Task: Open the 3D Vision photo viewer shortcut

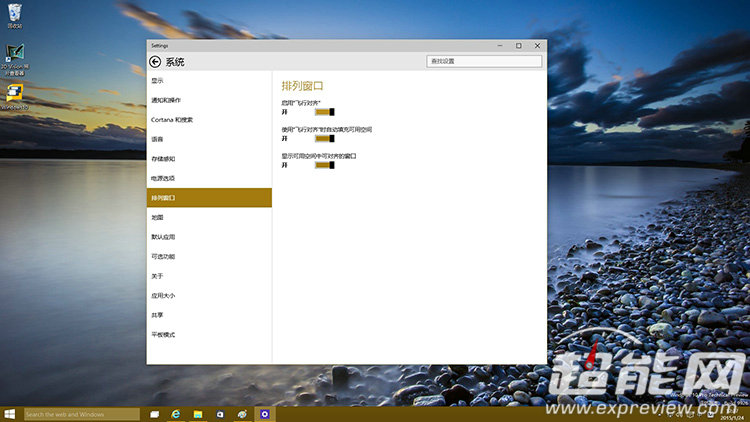Action: (15, 54)
